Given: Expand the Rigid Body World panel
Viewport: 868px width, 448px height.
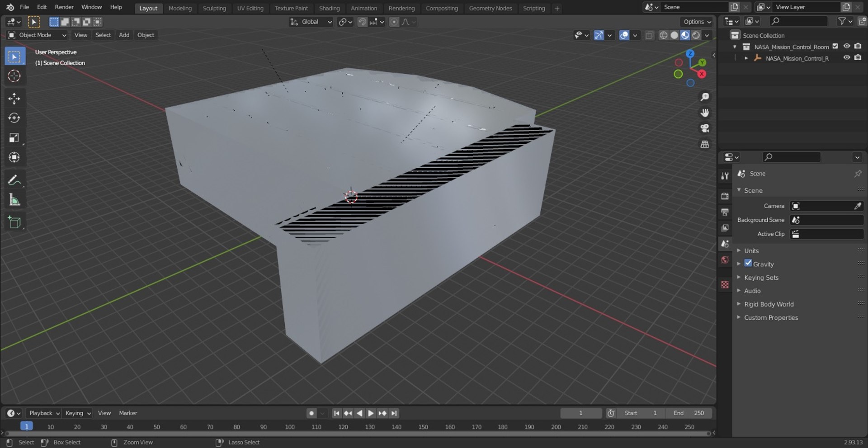Looking at the screenshot, I should coord(769,304).
